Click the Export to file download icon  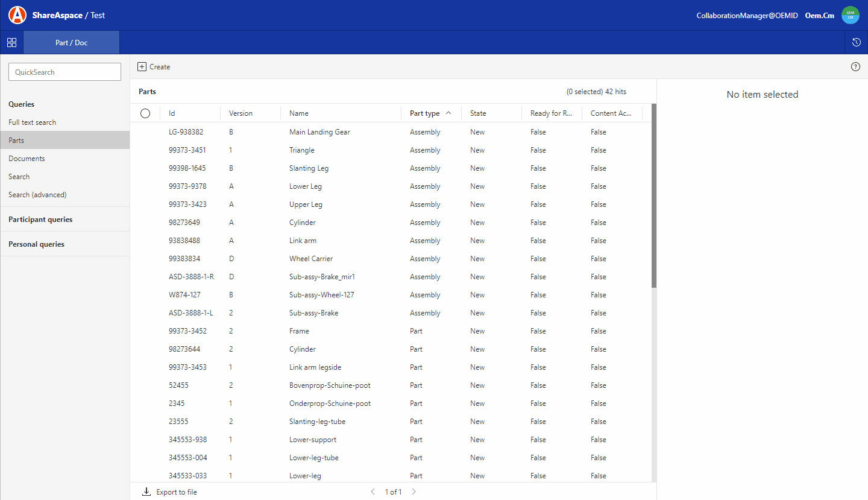pyautogui.click(x=146, y=492)
